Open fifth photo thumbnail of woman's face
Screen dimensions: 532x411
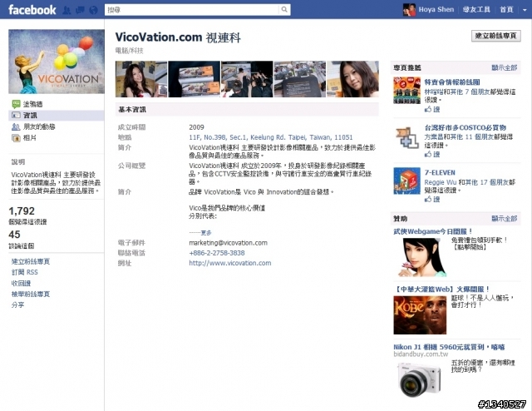coord(352,79)
